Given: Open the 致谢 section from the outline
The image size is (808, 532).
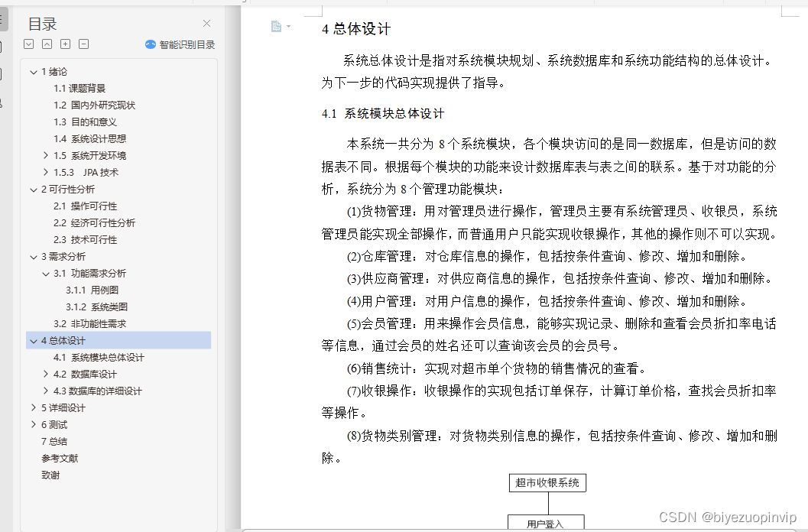Looking at the screenshot, I should pyautogui.click(x=50, y=475).
